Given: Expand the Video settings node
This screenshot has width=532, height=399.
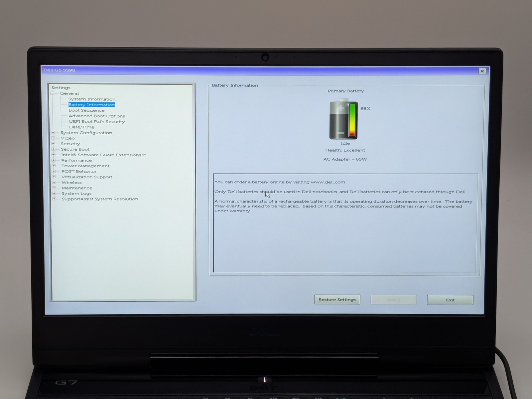Looking at the screenshot, I should 53,138.
